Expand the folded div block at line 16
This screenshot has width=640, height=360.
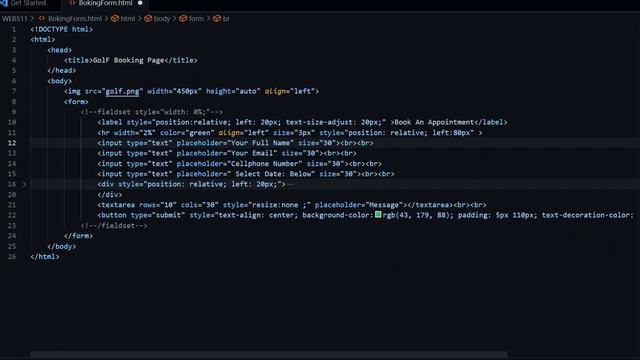[x=24, y=184]
